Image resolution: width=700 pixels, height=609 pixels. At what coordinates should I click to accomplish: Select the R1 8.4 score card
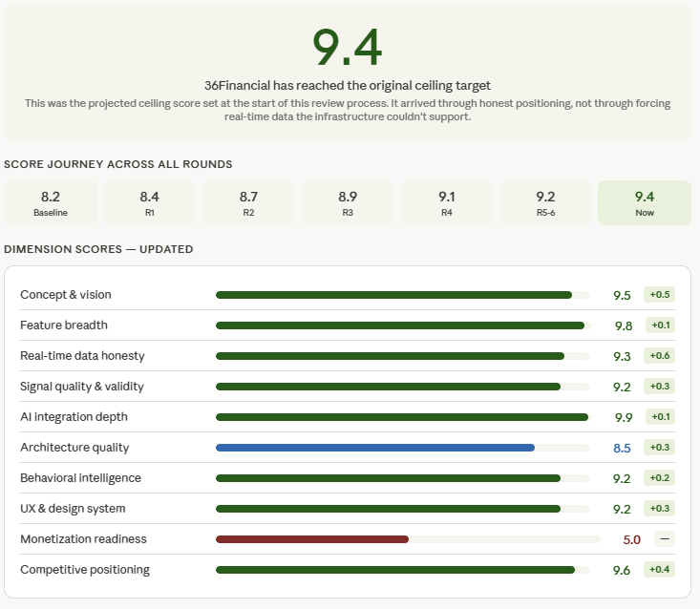[150, 202]
